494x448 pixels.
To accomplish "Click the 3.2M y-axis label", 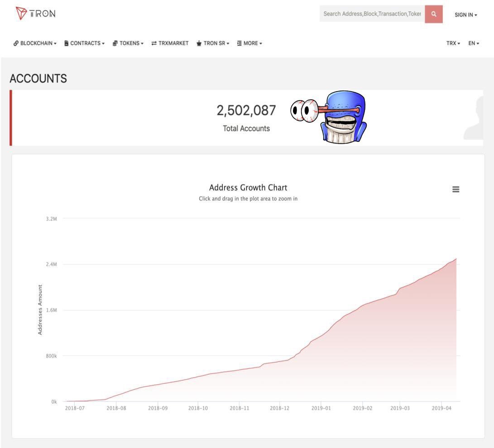I will 51,219.
